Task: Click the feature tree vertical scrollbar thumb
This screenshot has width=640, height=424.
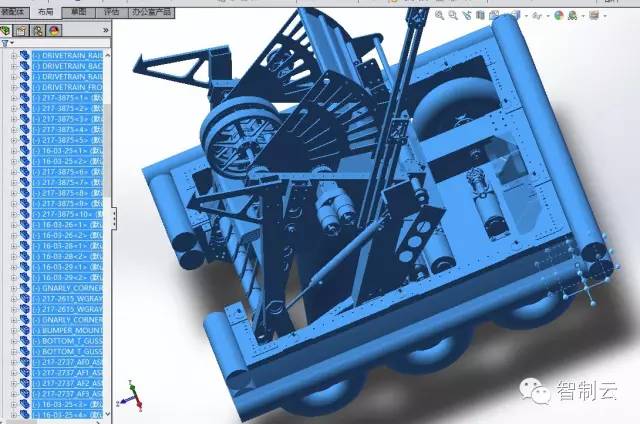Action: pos(107,150)
